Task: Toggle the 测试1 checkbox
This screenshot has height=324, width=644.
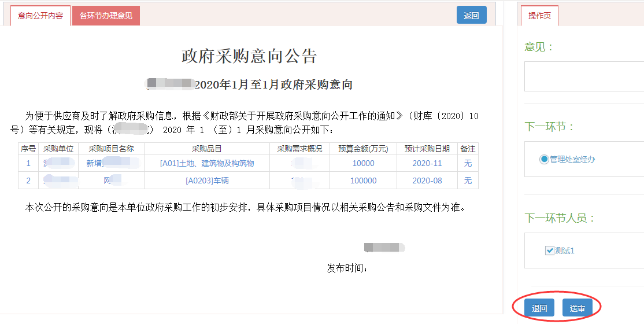Action: [x=549, y=251]
